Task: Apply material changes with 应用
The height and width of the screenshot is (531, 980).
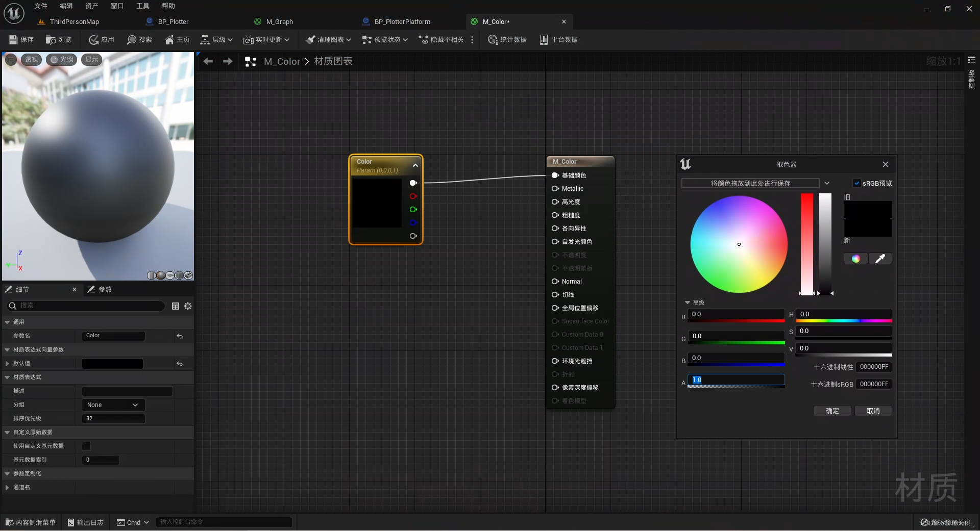Action: (x=101, y=39)
